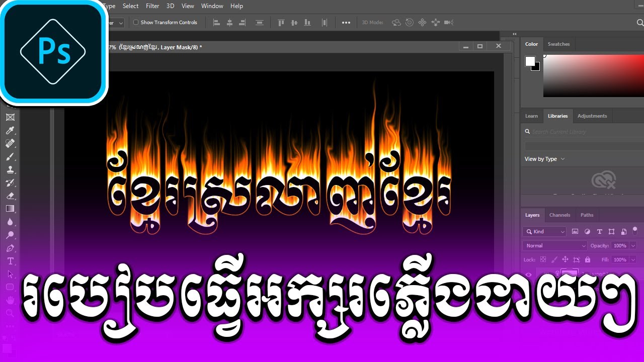This screenshot has width=644, height=362.
Task: Open the Filter menu
Action: [152, 6]
